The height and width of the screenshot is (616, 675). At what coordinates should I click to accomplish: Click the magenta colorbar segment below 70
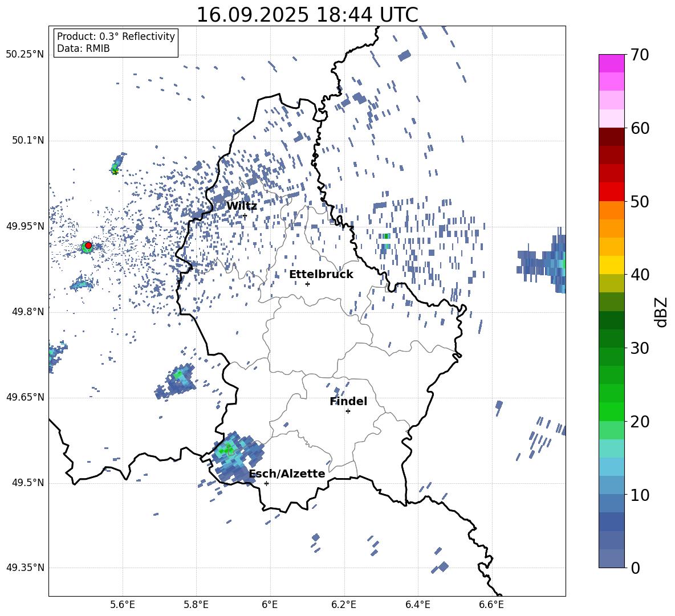tap(611, 63)
